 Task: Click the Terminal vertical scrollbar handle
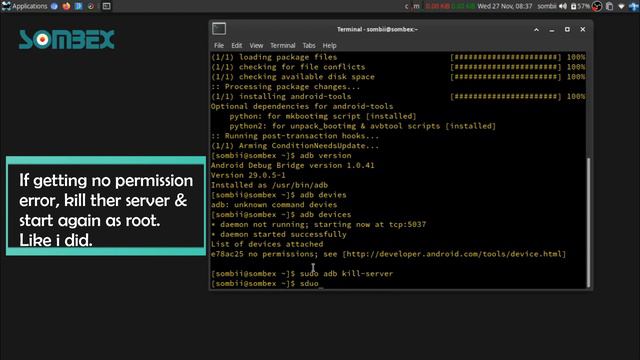click(588, 222)
